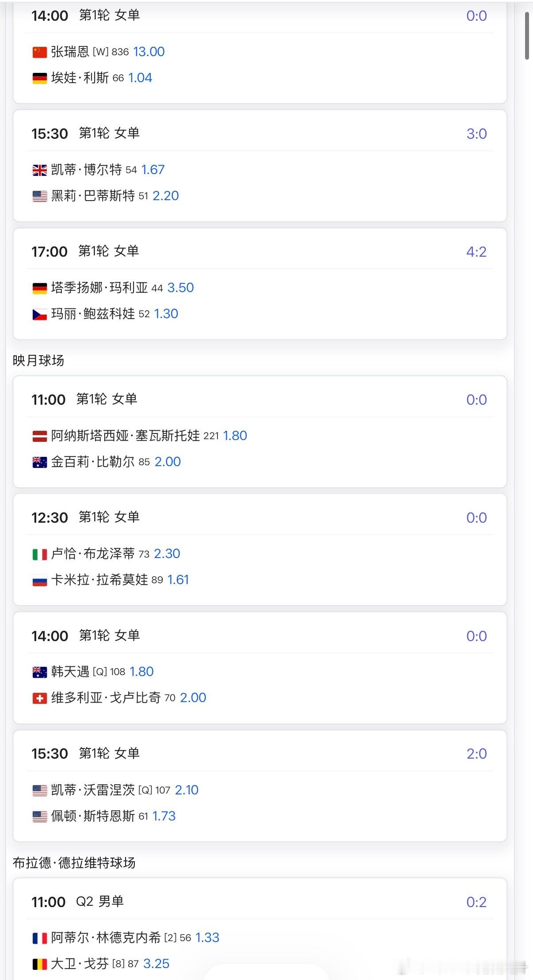Click Switzerland flag beside 维多利亚·戈卢比奇
Screen dimensions: 533x980
(x=40, y=698)
